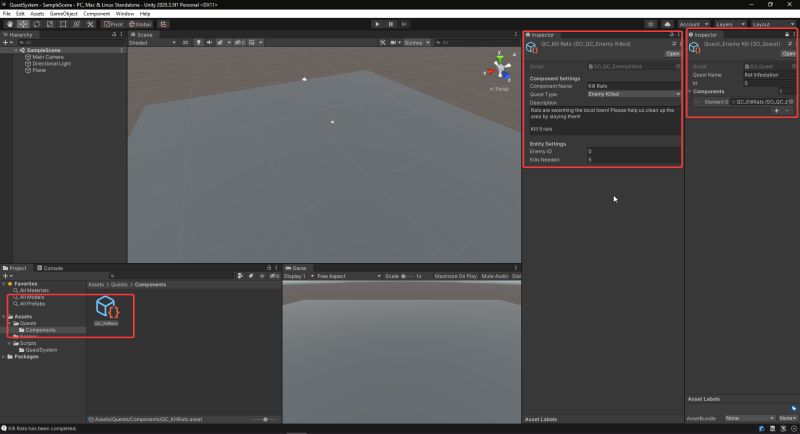
Task: Select the QC_KillRats asset thumbnail
Action: click(107, 307)
